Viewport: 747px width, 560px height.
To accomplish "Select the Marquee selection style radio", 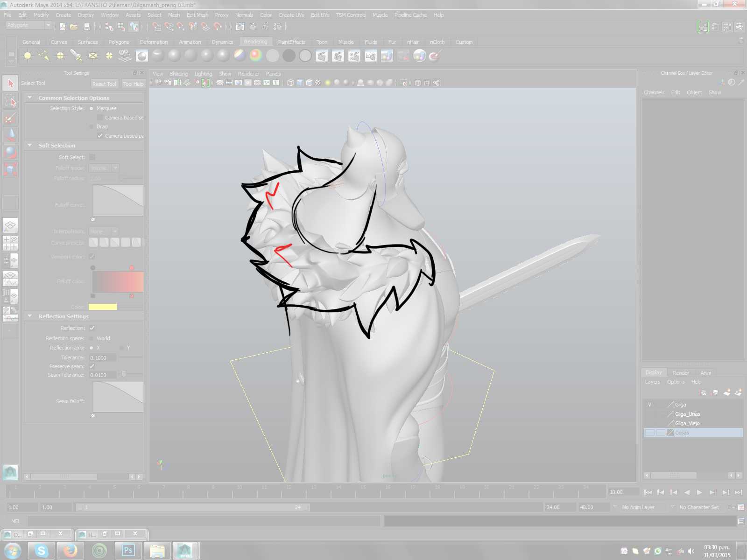I will point(92,108).
